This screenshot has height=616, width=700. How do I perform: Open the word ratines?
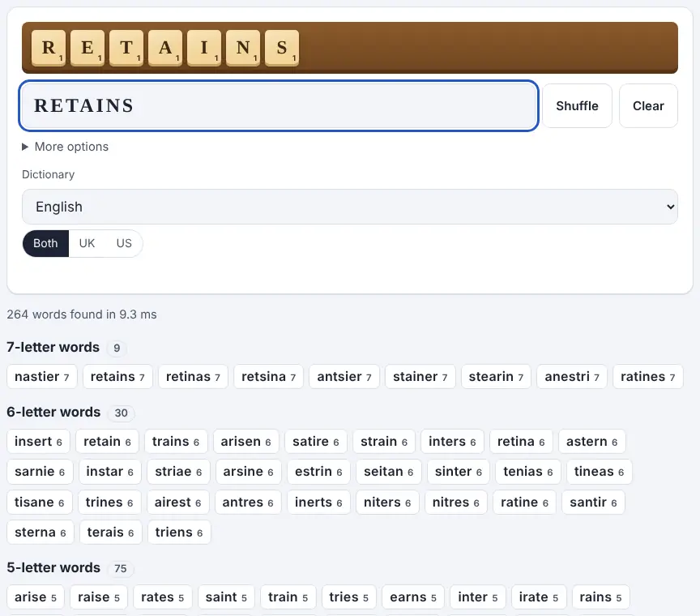(648, 377)
